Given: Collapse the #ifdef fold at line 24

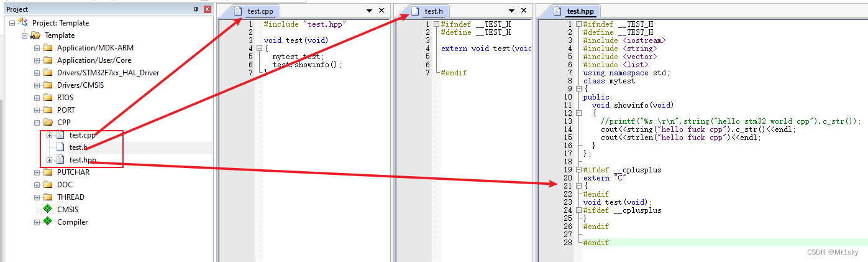Looking at the screenshot, I should click(578, 210).
